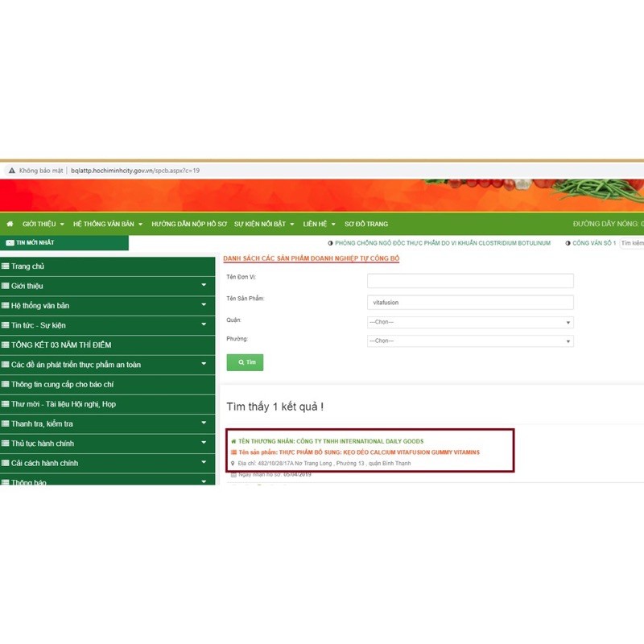Click the green Tìm search button

coord(245,363)
